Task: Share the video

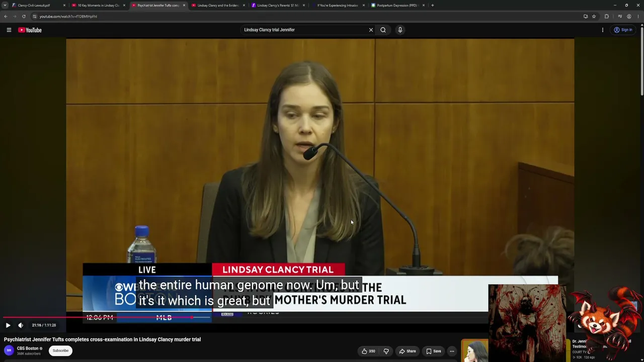Action: coord(407,351)
